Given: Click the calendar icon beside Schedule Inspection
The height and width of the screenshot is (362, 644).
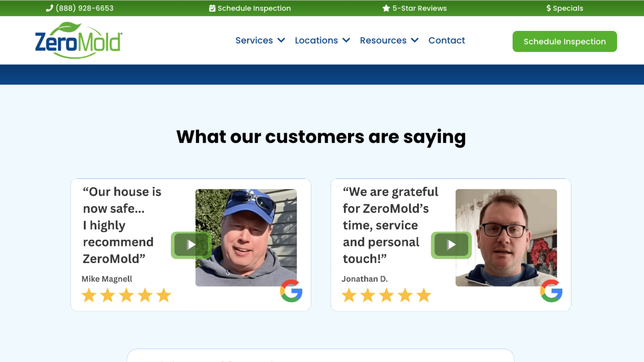Looking at the screenshot, I should (212, 8).
